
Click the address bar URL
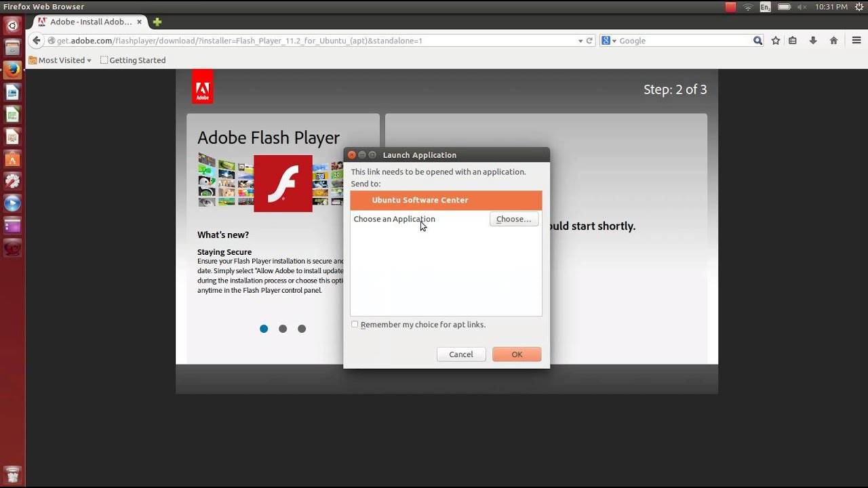239,41
